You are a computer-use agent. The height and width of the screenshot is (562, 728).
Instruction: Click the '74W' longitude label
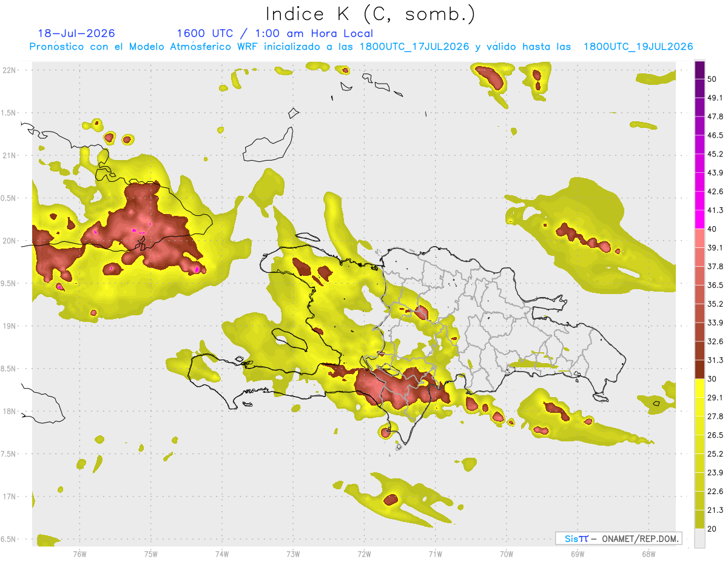pyautogui.click(x=221, y=554)
